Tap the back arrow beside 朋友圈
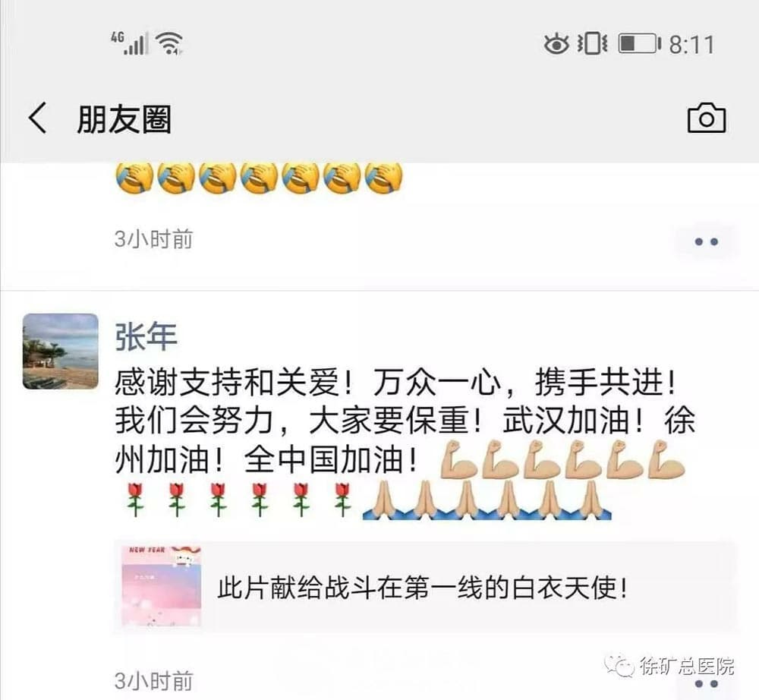This screenshot has width=759, height=700. point(38,118)
